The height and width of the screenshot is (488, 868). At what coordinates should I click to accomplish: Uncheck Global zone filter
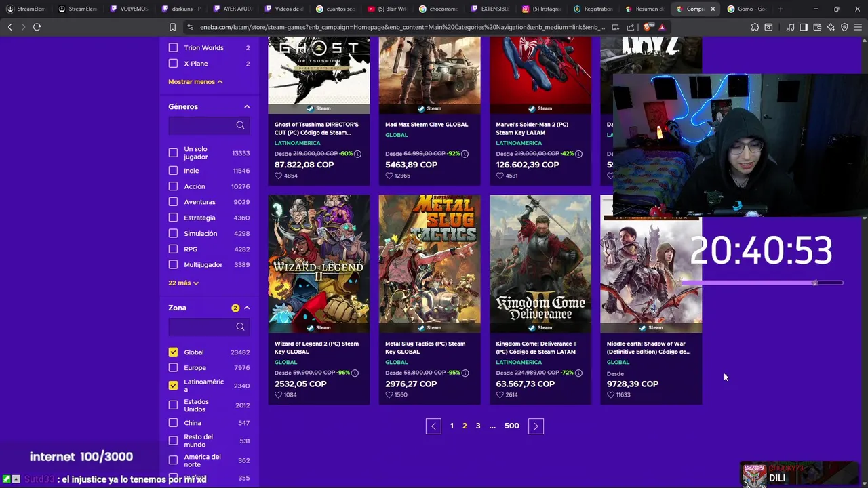(x=173, y=352)
